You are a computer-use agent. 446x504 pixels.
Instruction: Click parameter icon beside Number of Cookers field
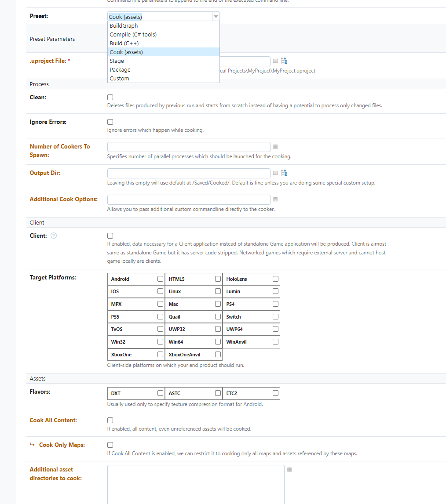[275, 147]
